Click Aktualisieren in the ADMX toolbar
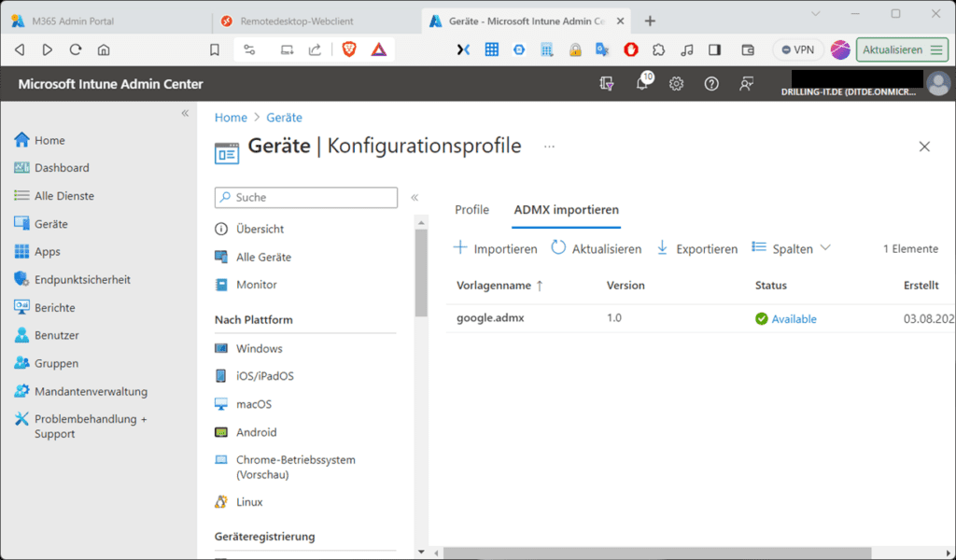 tap(597, 248)
